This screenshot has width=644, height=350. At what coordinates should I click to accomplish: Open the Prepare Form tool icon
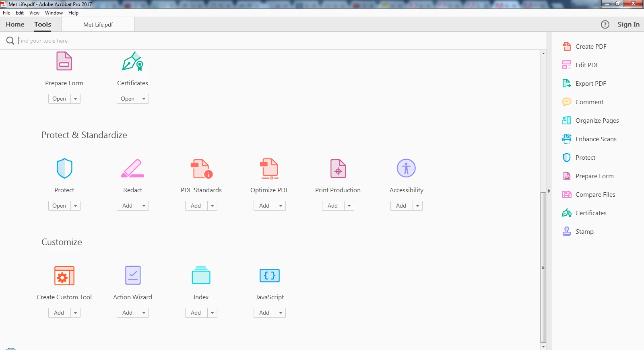click(x=64, y=61)
